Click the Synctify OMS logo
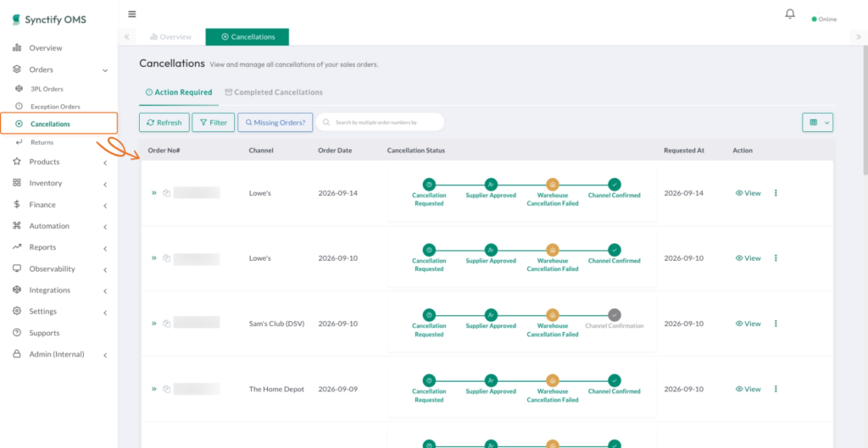Image resolution: width=868 pixels, height=448 pixels. pyautogui.click(x=48, y=19)
